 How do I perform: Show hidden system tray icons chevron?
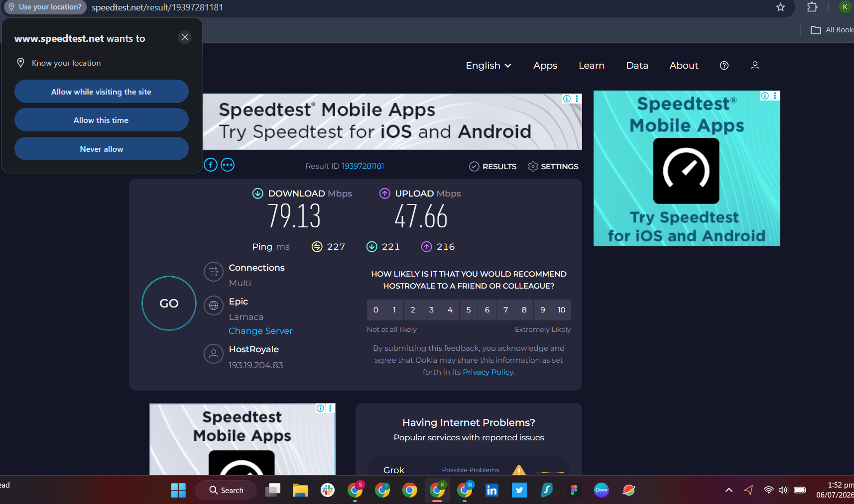(x=729, y=490)
